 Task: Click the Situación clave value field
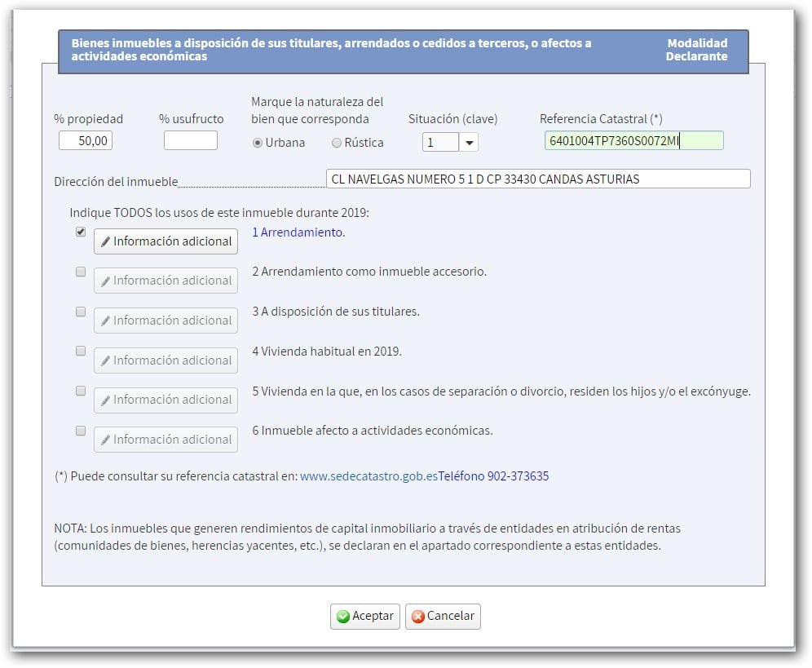click(441, 142)
